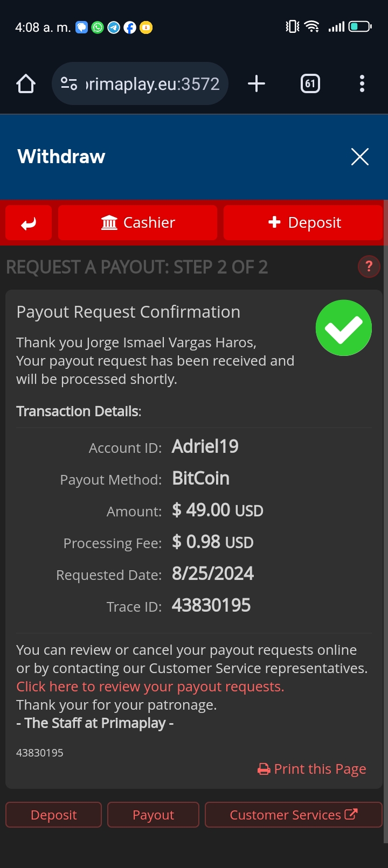This screenshot has width=388, height=868.
Task: Tap the green checkmark confirmation icon
Action: 343,328
